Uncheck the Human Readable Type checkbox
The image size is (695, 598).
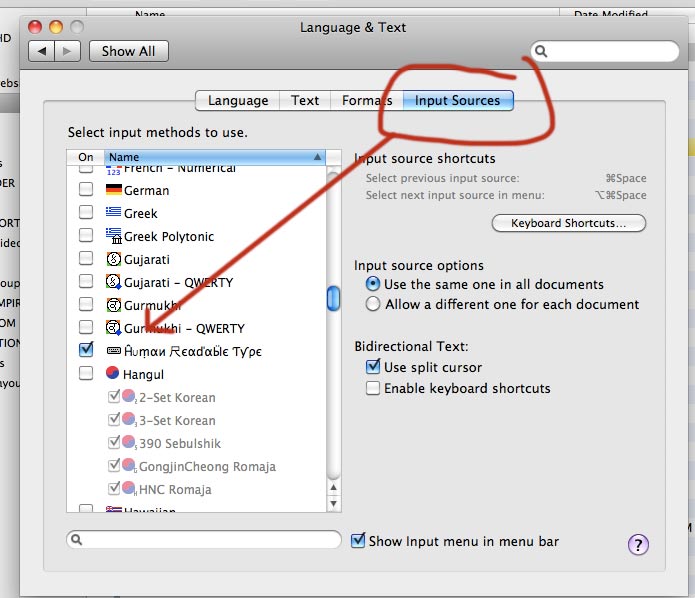(x=86, y=350)
